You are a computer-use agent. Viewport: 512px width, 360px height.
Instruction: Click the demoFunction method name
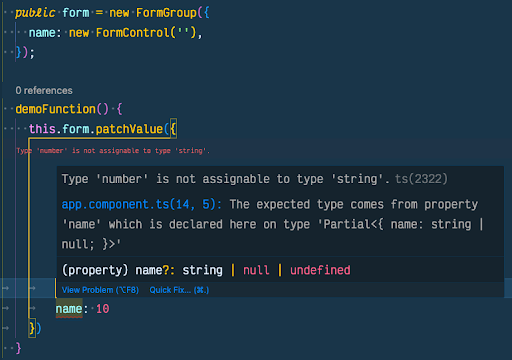coord(56,109)
